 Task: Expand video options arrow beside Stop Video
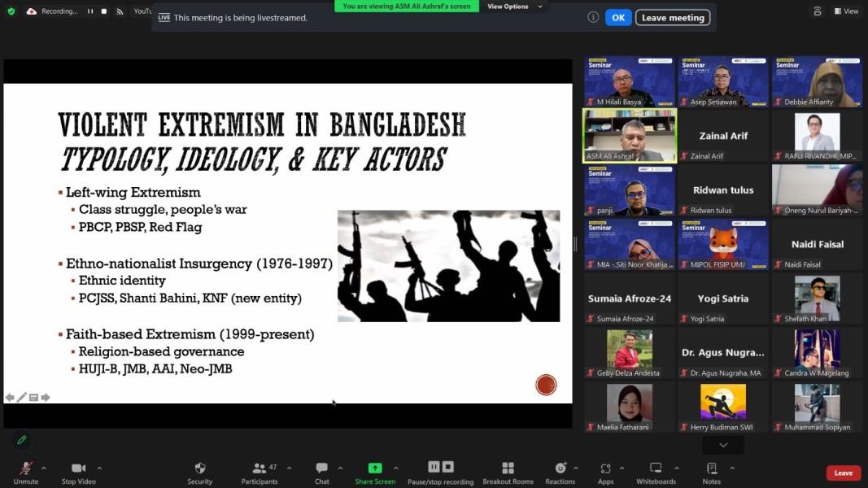(x=99, y=468)
